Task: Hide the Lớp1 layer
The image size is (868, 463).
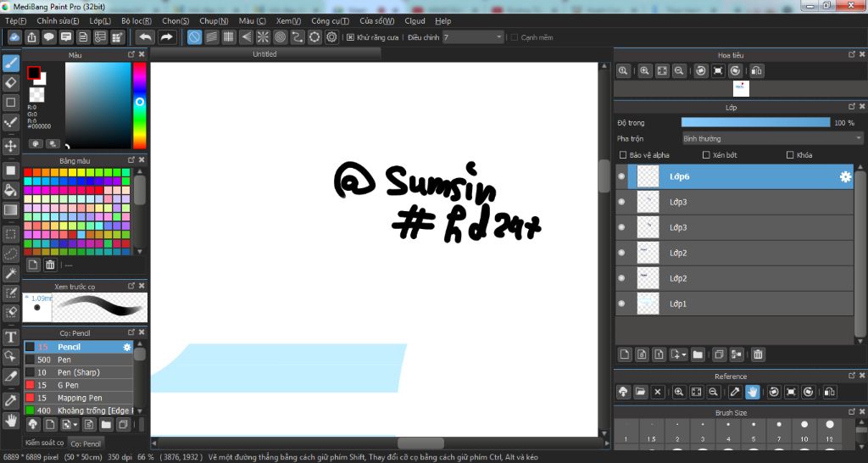Action: [621, 304]
